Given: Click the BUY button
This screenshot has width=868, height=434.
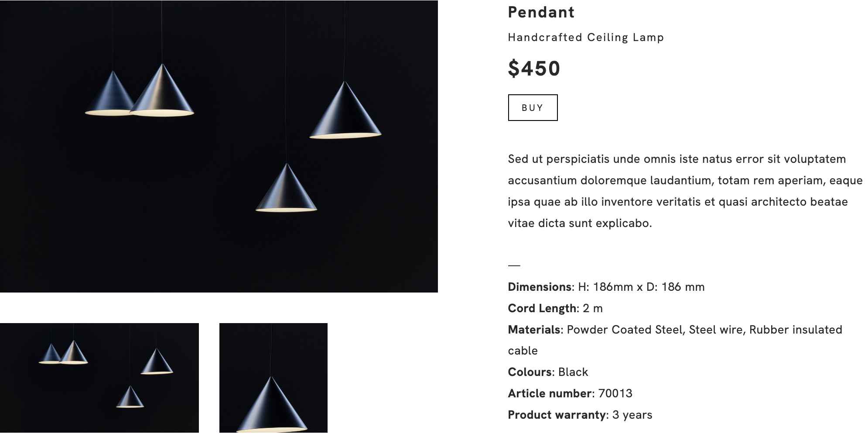Looking at the screenshot, I should (x=533, y=107).
